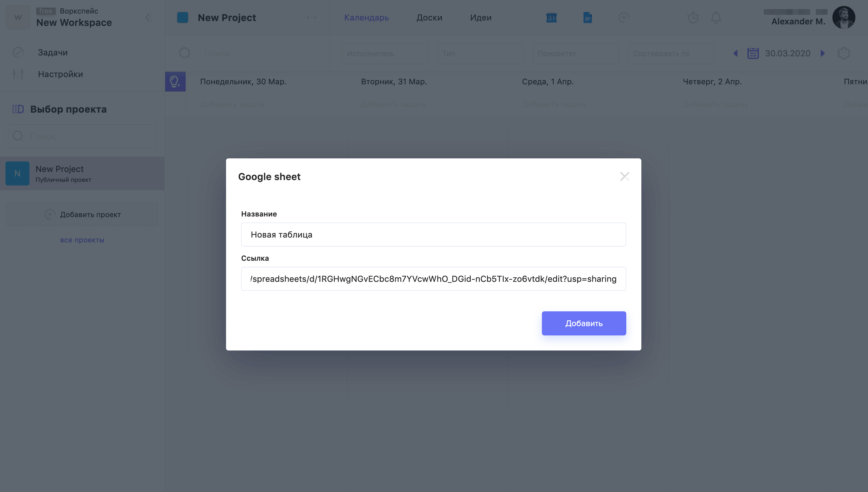The height and width of the screenshot is (492, 868).
Task: Add new integration with plus icon
Action: (x=624, y=17)
